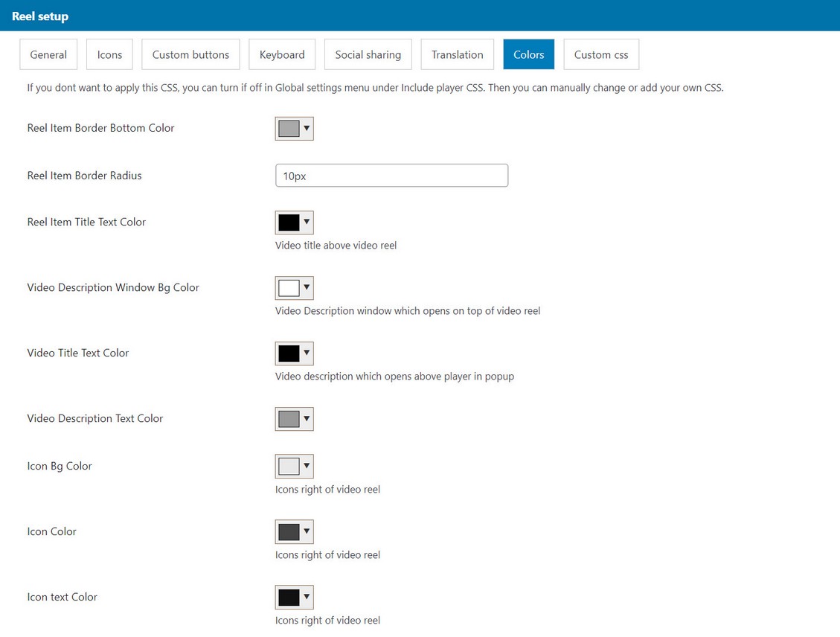Open the Social sharing tab
Image resolution: width=840 pixels, height=637 pixels.
pyautogui.click(x=368, y=54)
